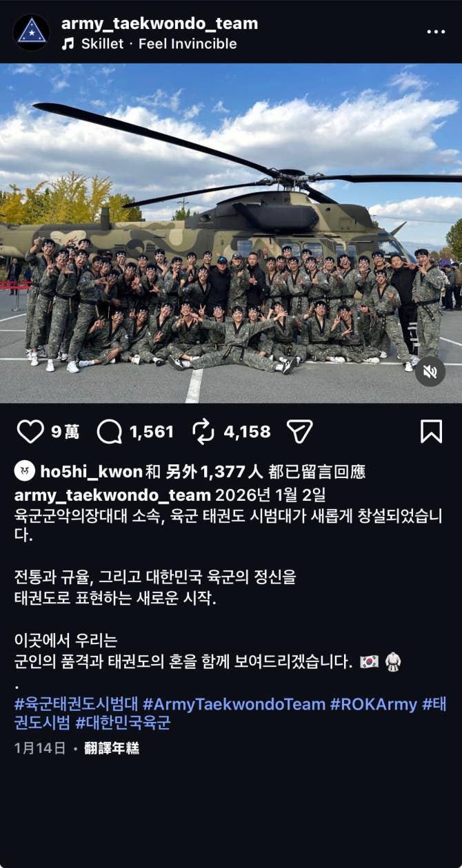The width and height of the screenshot is (462, 868).
Task: Open the helicopter group photo
Action: point(231,234)
